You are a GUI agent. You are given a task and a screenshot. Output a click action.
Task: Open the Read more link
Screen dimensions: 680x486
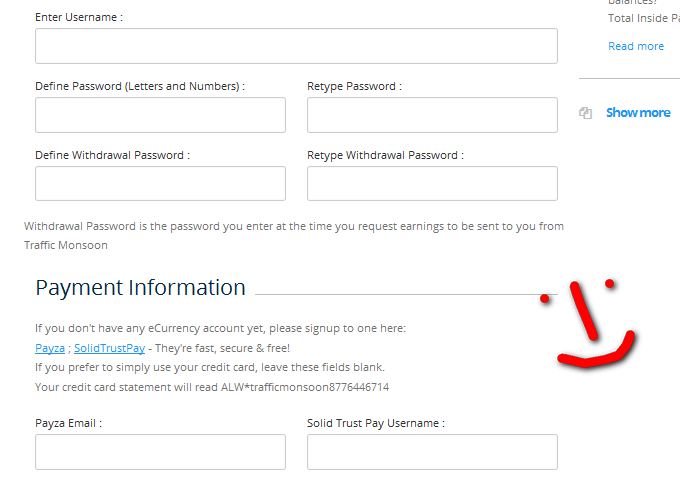(635, 46)
